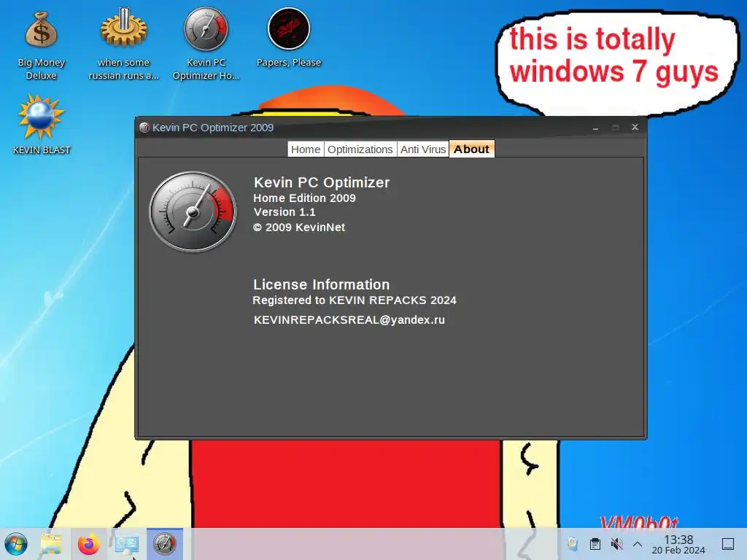Screen dimensions: 747x560
Task: Click the title bar gauge icon of Kevin PC Optimizer
Action: 144,127
